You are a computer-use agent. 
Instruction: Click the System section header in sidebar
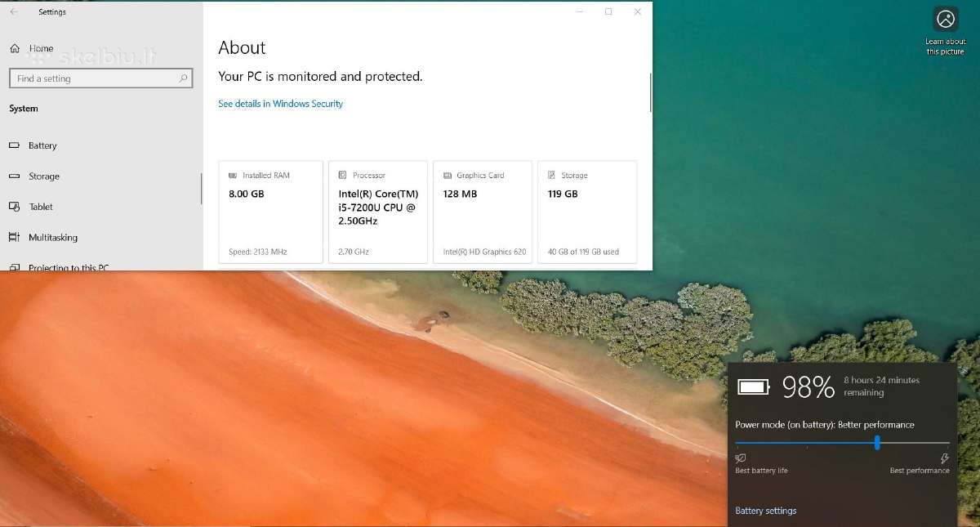point(24,109)
